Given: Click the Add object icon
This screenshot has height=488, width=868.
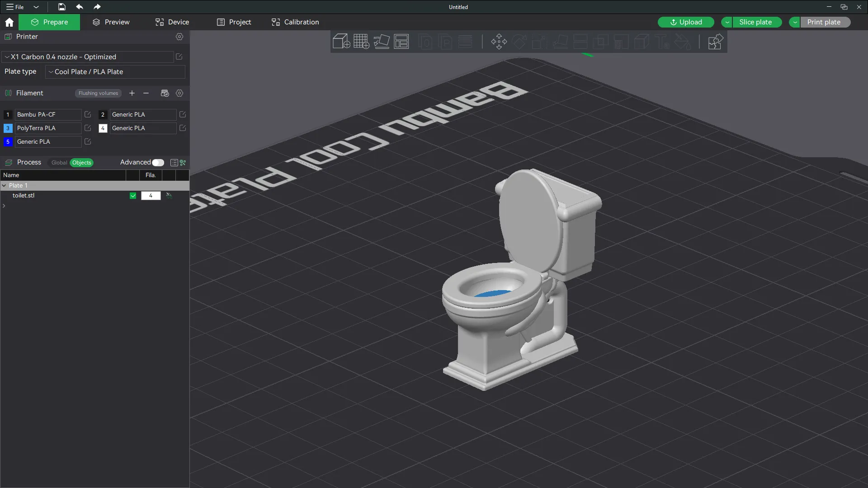Looking at the screenshot, I should [x=341, y=42].
